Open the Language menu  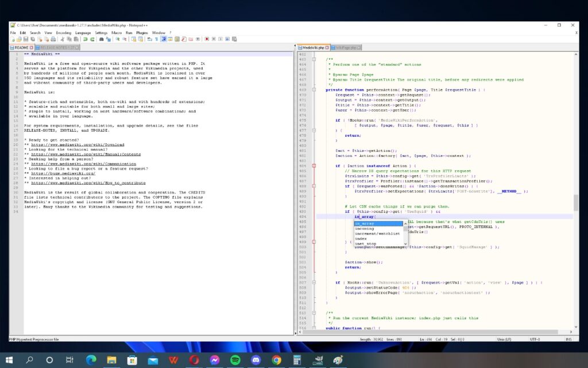[x=83, y=33]
